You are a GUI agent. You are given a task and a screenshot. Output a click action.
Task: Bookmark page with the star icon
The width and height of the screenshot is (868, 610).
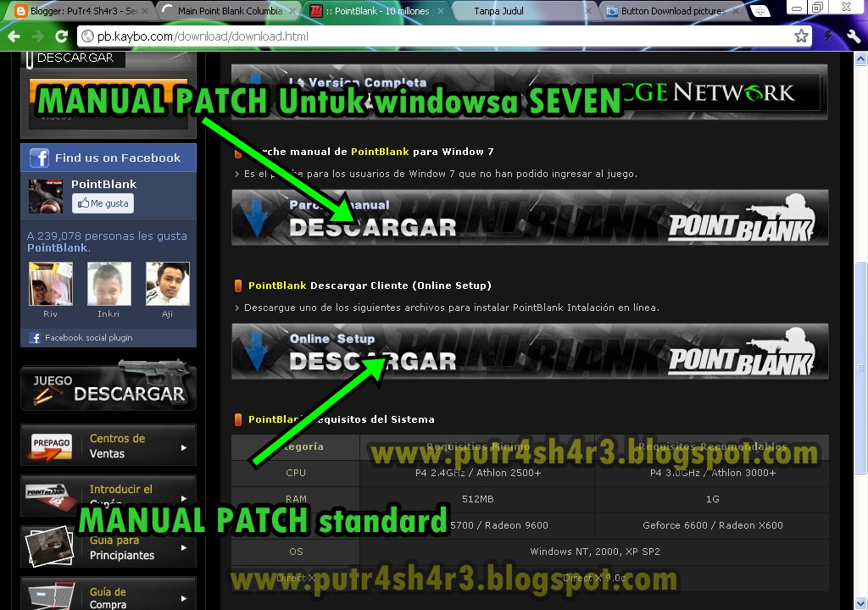click(801, 36)
